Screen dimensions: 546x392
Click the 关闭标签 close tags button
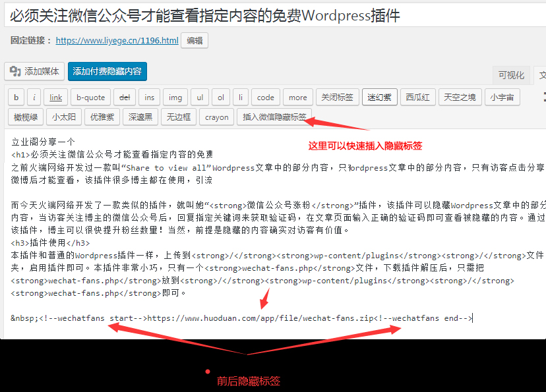pyautogui.click(x=337, y=98)
